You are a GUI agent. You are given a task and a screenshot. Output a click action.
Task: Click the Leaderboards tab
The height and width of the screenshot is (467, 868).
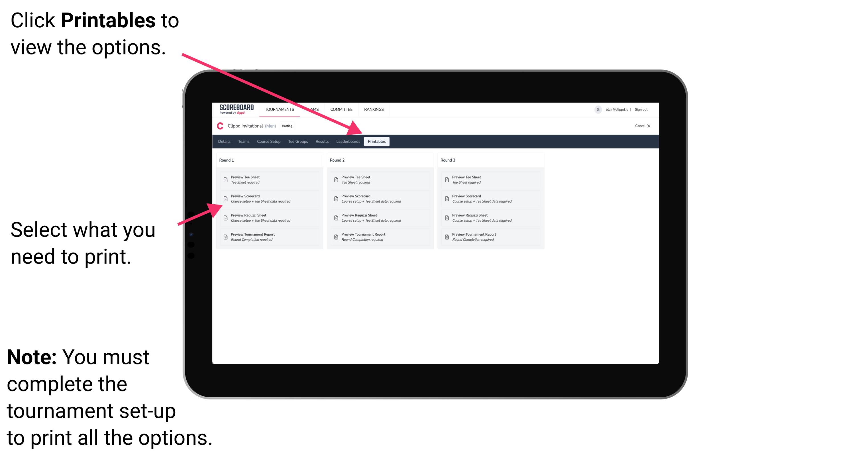pos(347,142)
